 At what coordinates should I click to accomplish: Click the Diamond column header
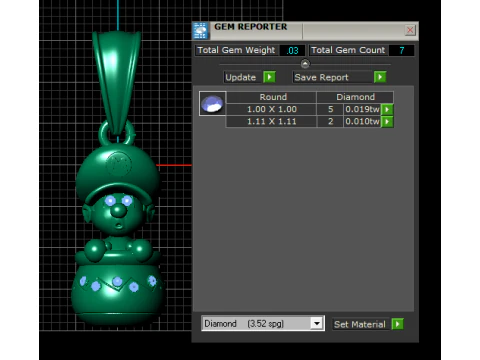355,97
